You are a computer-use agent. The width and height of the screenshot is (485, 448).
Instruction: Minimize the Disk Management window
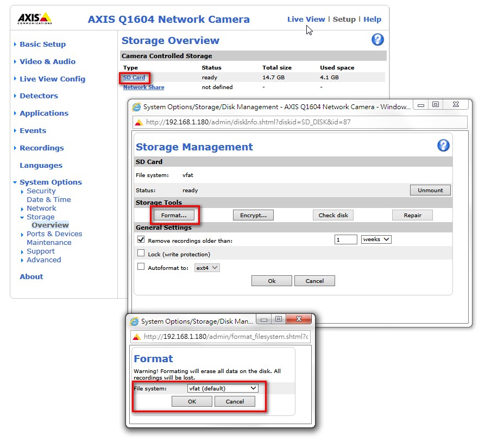tap(421, 105)
